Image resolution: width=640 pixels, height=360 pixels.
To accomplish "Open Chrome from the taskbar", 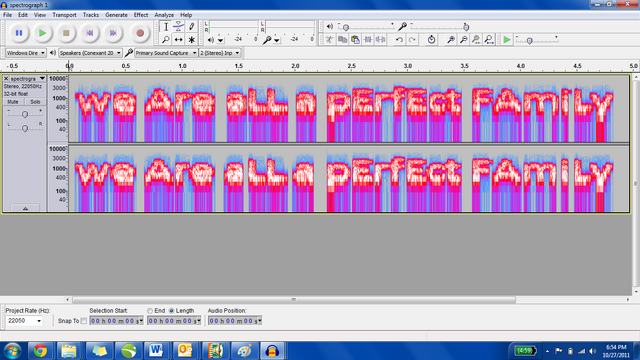I will (40, 351).
